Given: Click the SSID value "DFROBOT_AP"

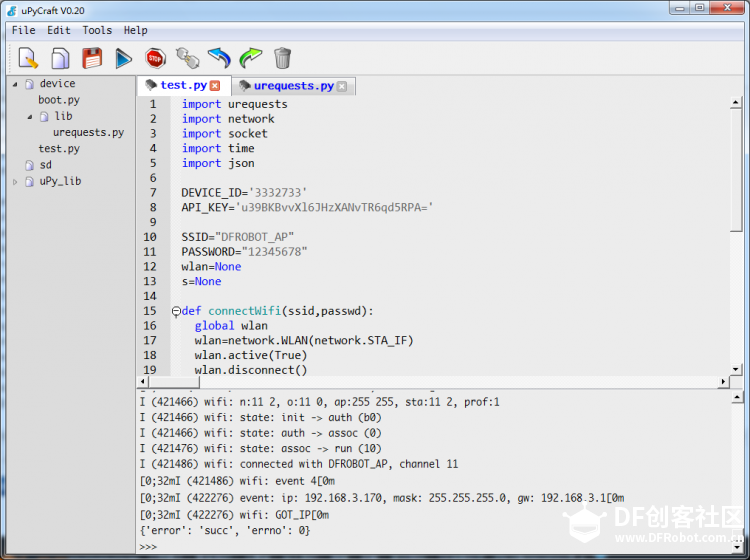Looking at the screenshot, I should coord(254,237).
